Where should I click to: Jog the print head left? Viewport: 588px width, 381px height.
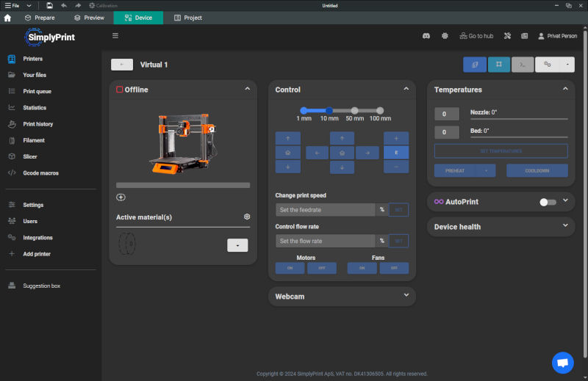318,153
